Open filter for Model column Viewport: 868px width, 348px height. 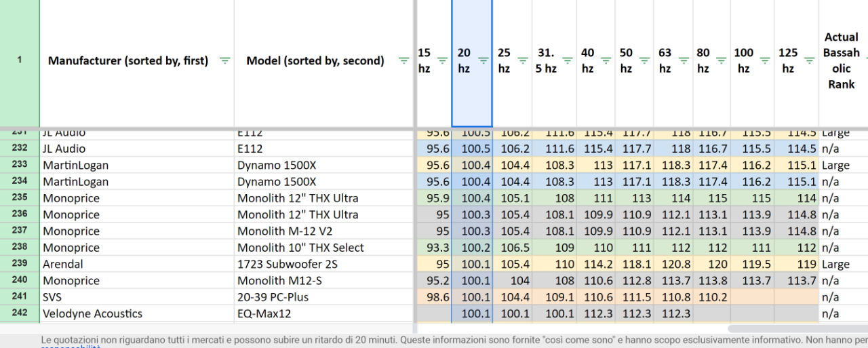click(403, 60)
